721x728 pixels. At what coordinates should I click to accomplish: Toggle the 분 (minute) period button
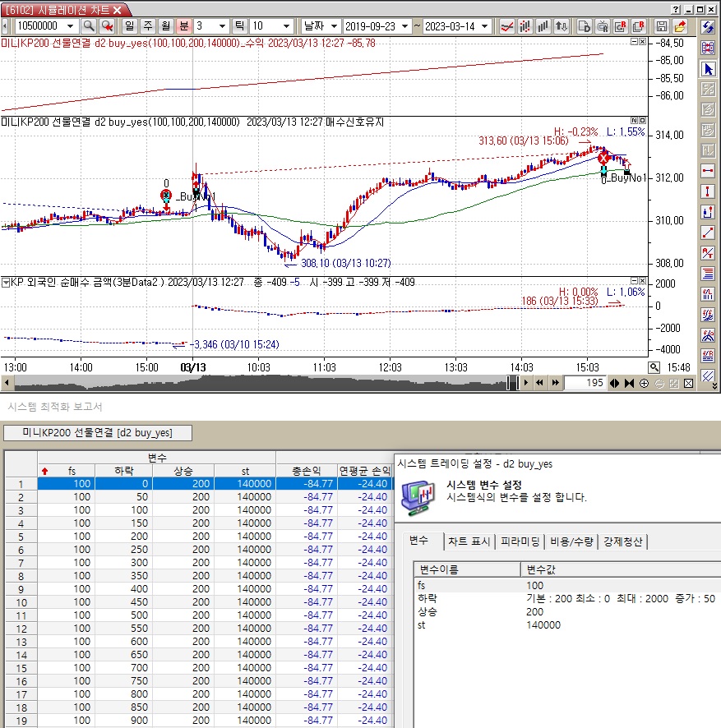(183, 26)
